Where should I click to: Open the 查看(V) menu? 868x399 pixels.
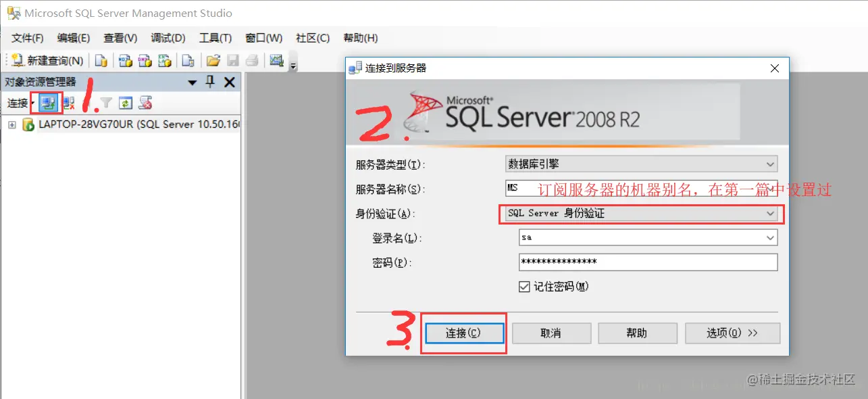[x=120, y=38]
